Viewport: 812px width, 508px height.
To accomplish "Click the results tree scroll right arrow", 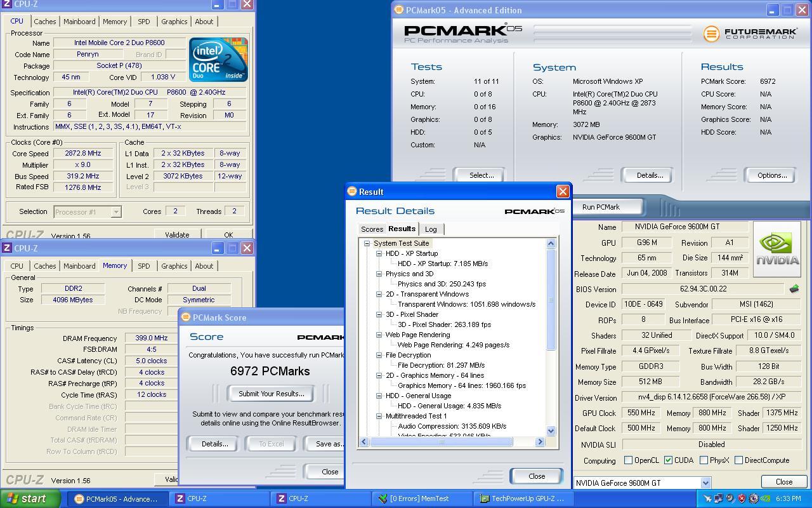I will (540, 442).
